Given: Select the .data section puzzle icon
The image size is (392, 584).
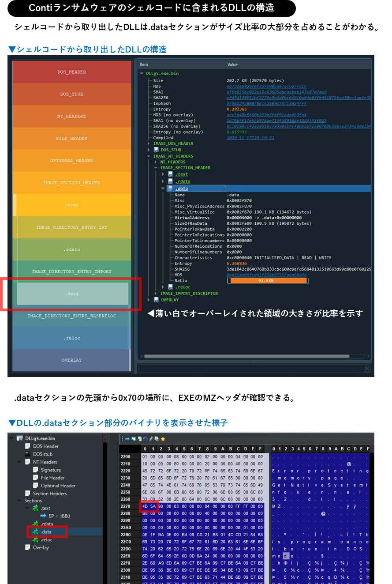Looking at the screenshot, I should click(x=35, y=531).
